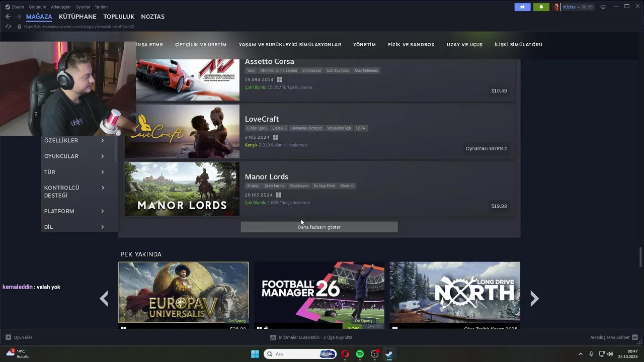
Task: Open Spotify from the taskbar
Action: click(x=360, y=354)
